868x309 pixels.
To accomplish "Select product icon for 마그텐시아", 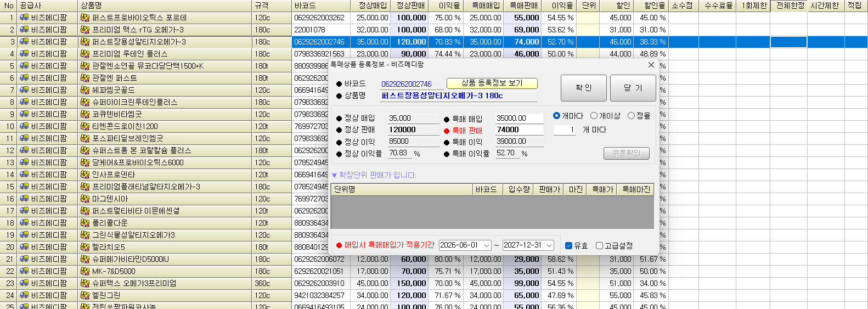I will click(x=85, y=199).
